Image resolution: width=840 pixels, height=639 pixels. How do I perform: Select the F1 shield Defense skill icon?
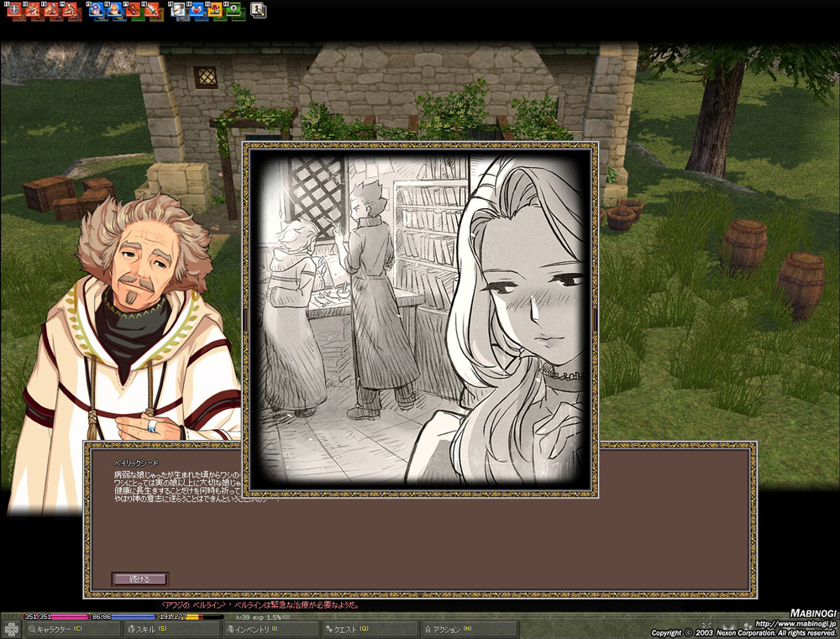tap(14, 9)
